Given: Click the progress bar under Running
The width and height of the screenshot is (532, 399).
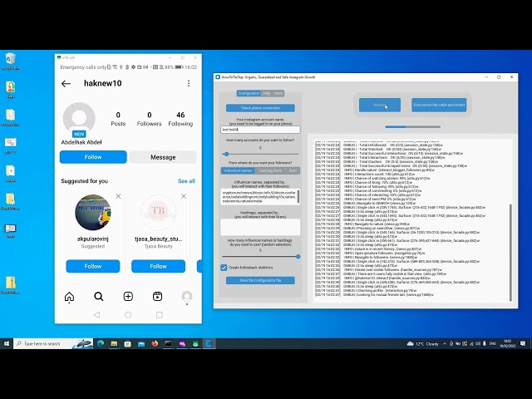Looking at the screenshot, I should [x=412, y=127].
